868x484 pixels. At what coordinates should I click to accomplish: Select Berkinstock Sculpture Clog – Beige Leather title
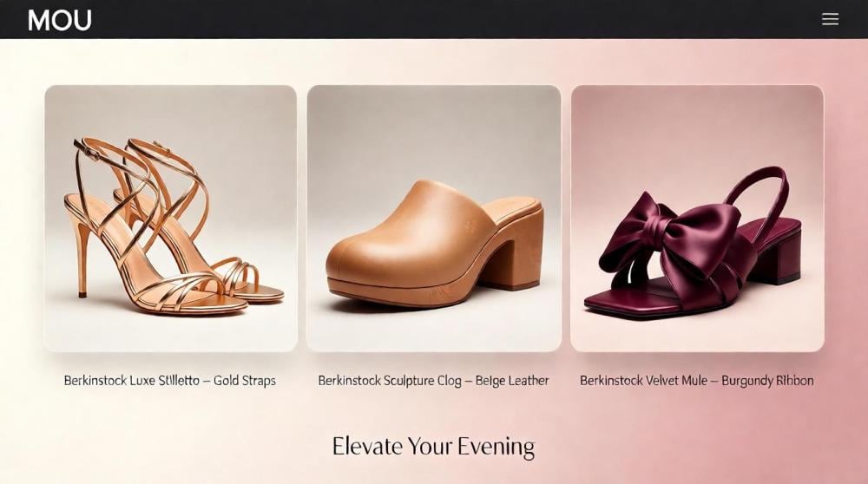[433, 381]
